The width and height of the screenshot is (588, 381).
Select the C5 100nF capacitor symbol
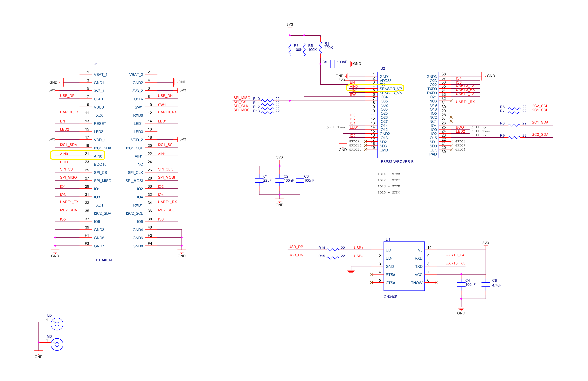[333, 64]
